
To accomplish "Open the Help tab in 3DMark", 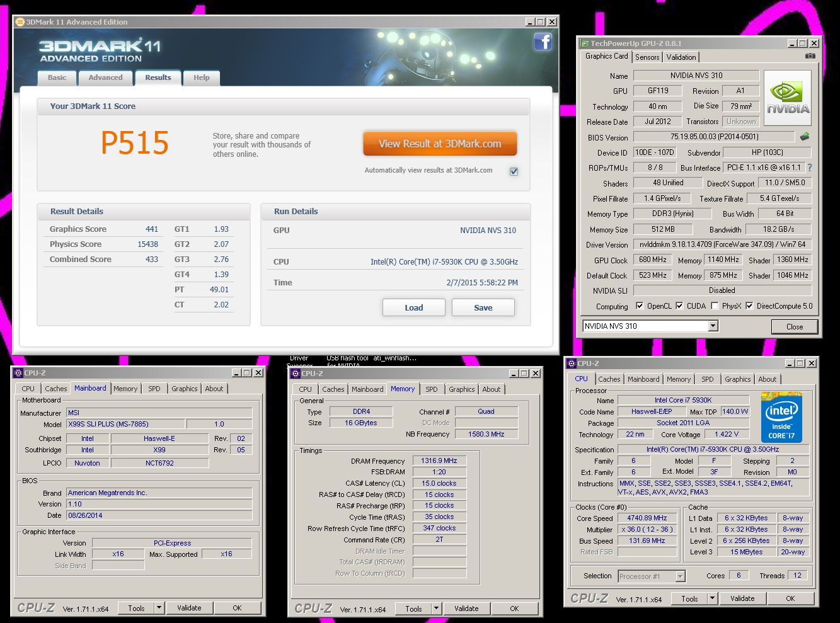I will point(202,77).
